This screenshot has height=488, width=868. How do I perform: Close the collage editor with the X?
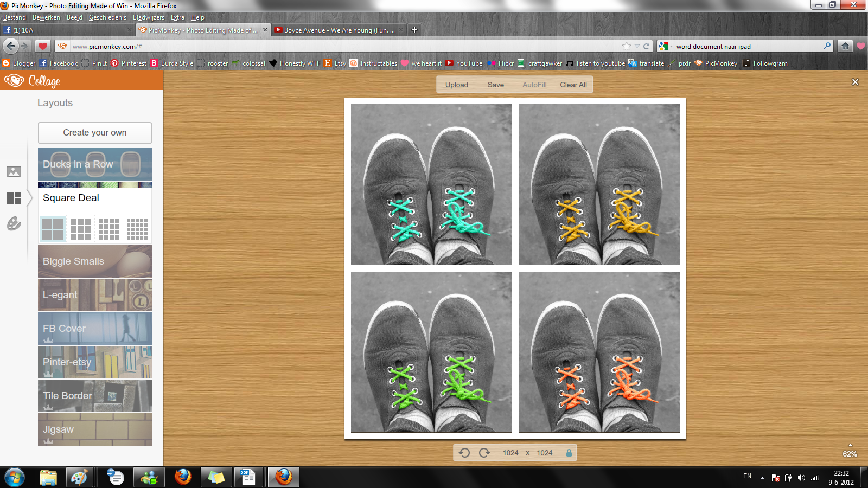point(856,82)
